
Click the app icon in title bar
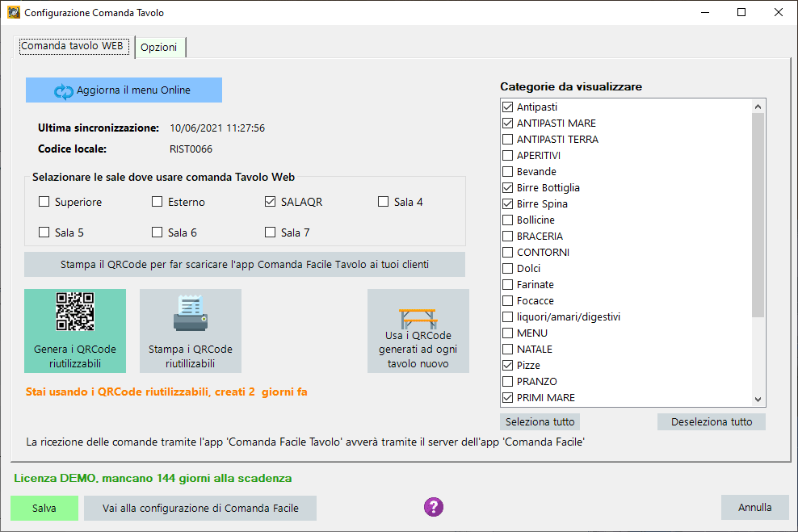pos(13,12)
